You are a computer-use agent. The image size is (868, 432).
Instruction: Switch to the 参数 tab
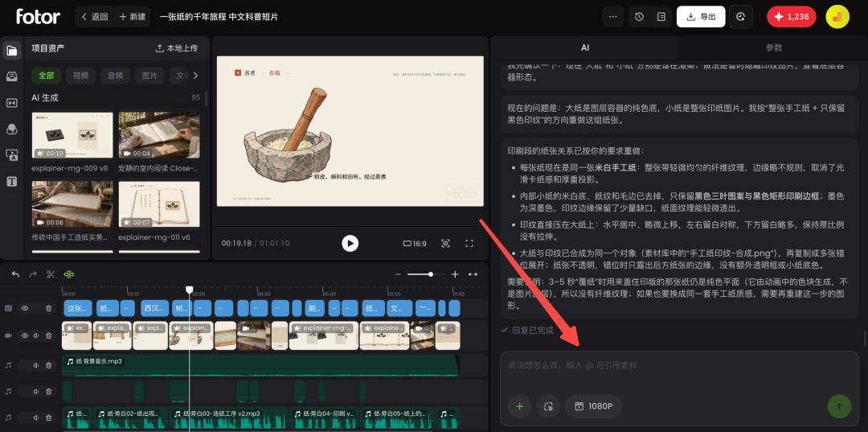774,47
